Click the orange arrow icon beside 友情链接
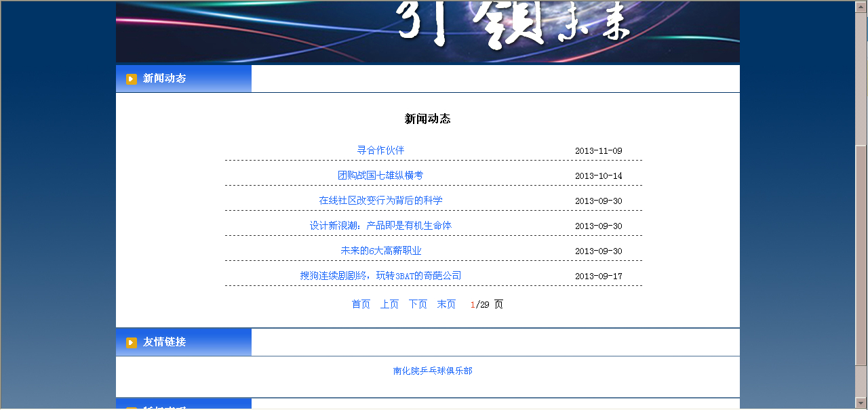 click(x=132, y=343)
